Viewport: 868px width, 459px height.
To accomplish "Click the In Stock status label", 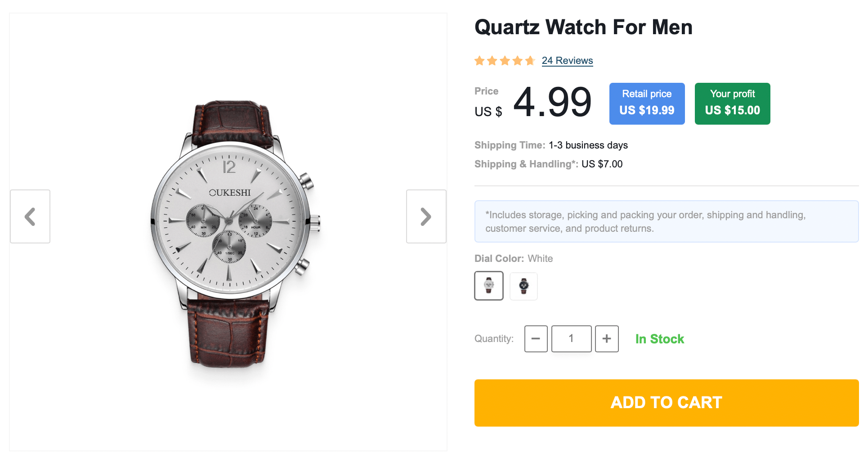I will point(659,339).
